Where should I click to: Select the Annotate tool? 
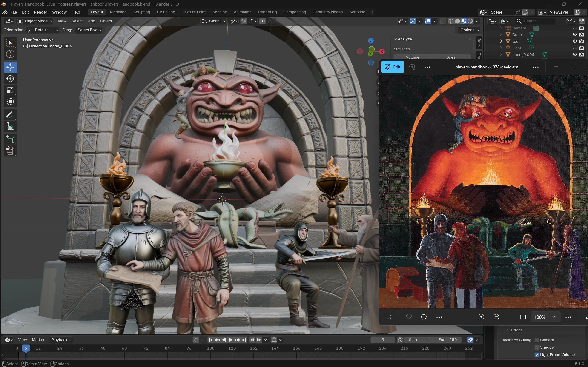tap(10, 115)
